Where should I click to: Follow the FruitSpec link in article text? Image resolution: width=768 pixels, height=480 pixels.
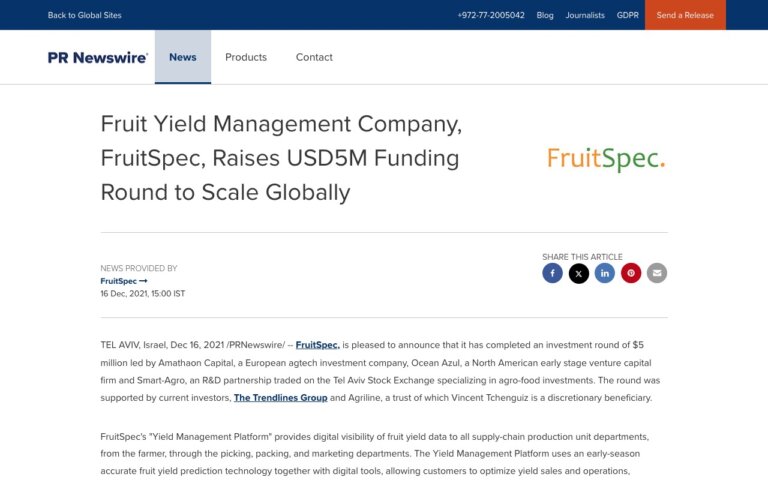point(317,344)
